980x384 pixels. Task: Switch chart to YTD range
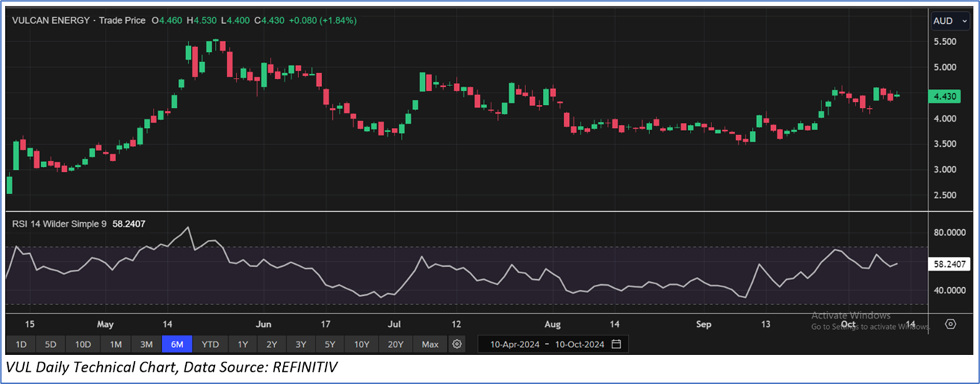click(211, 344)
